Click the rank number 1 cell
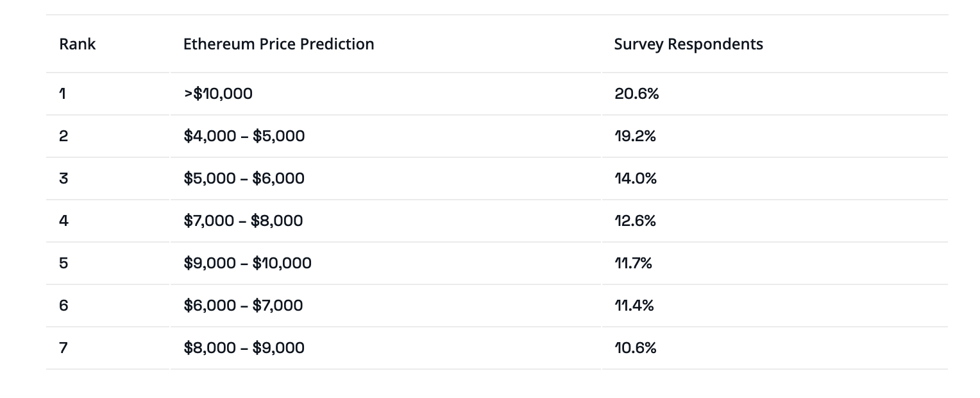This screenshot has height=398, width=980. pyautogui.click(x=63, y=94)
